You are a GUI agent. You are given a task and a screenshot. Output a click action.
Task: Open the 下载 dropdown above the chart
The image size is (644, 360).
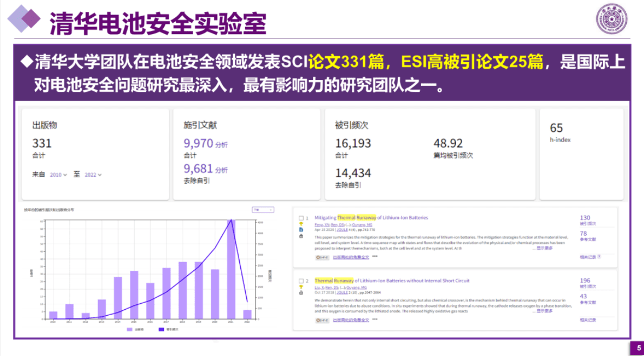[x=263, y=210]
